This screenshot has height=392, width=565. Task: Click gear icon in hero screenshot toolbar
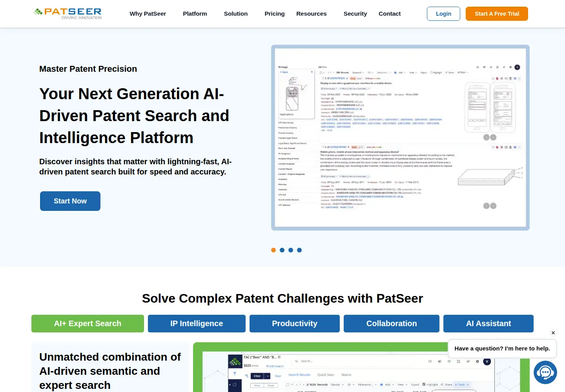pos(510,67)
